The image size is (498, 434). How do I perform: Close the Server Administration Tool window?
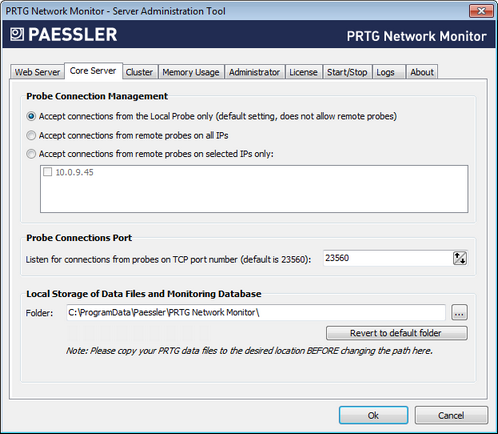[481, 11]
